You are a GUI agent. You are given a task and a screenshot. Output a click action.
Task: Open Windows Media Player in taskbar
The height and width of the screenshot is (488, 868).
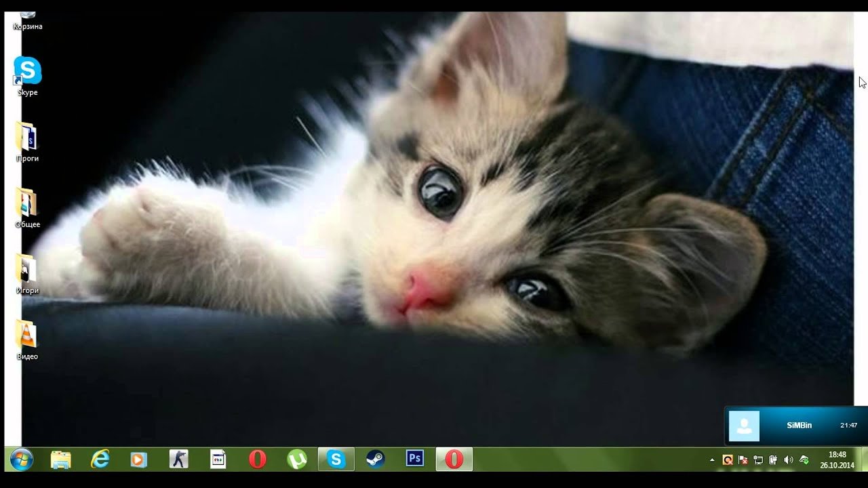[139, 460]
